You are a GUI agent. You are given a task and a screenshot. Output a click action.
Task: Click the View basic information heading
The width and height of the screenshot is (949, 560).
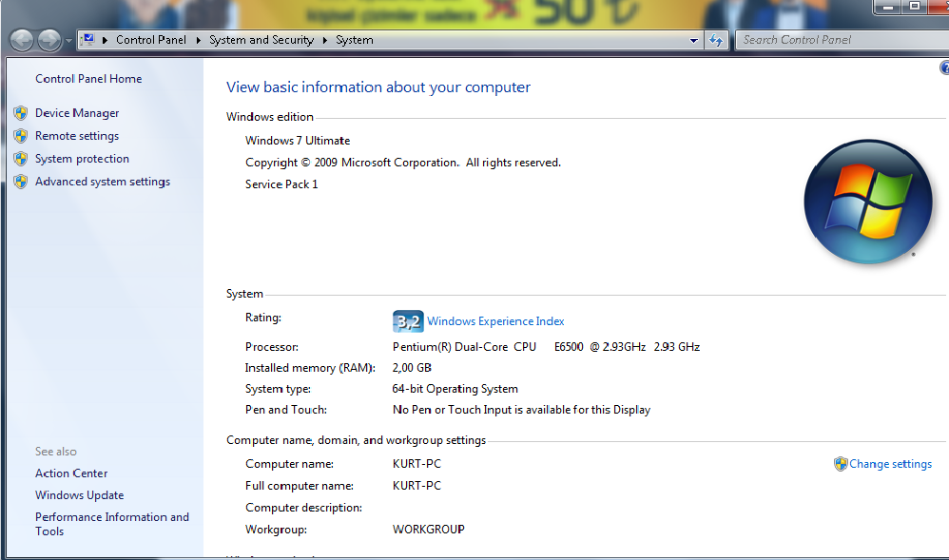pos(378,87)
